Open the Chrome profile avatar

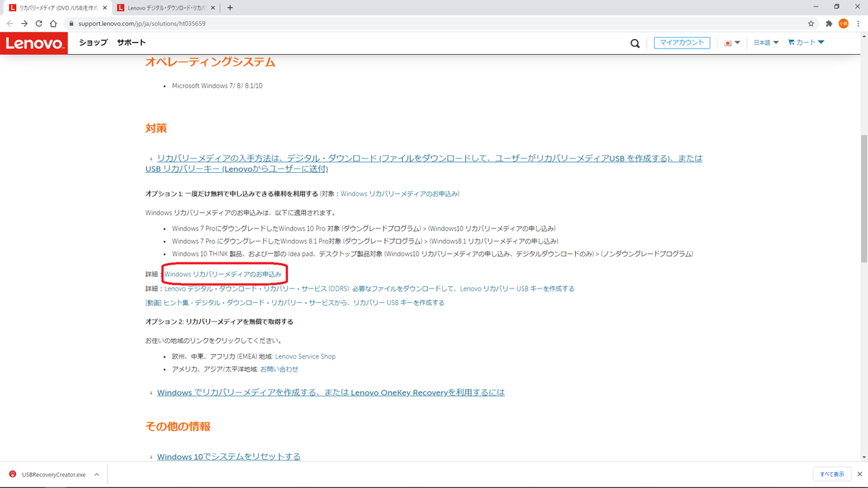click(x=843, y=23)
